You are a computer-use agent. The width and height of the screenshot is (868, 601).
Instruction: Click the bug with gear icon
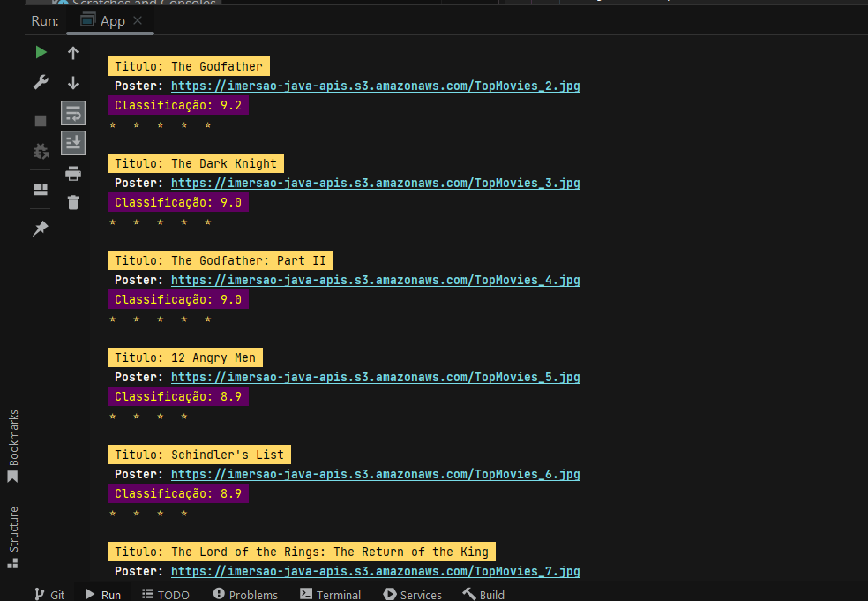[41, 151]
